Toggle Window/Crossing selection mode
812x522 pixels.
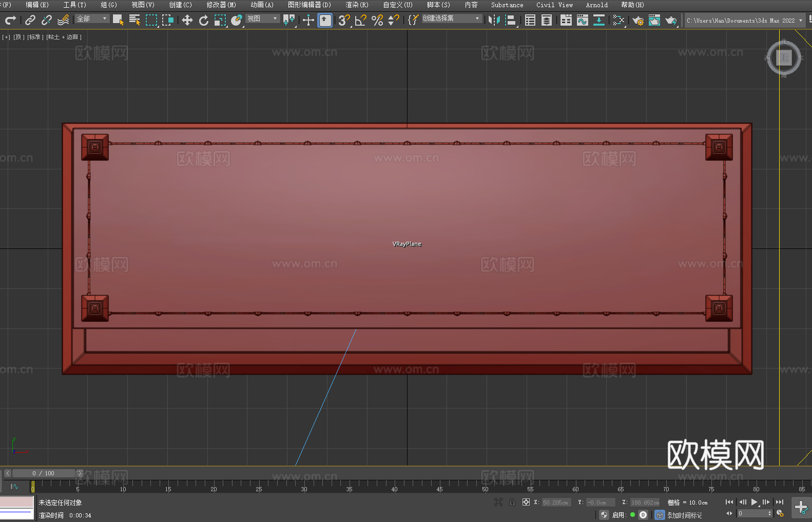168,20
